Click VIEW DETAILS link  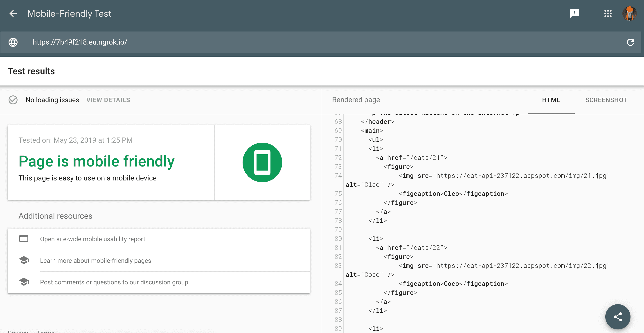[108, 99]
